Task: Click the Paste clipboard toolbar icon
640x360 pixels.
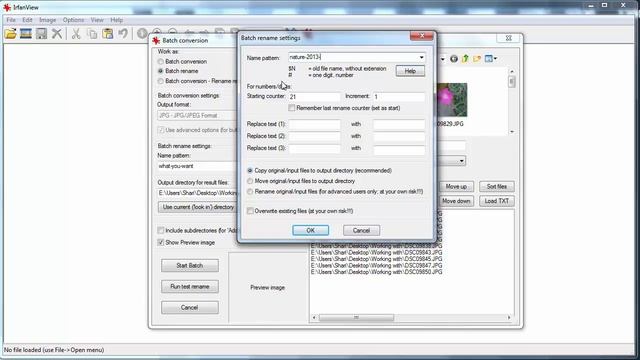Action: [108, 34]
